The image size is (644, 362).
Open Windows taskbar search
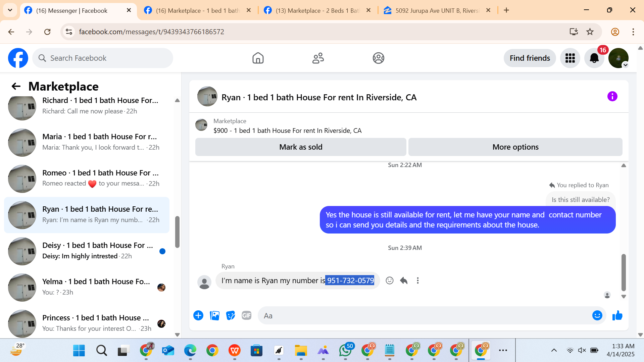point(101,351)
